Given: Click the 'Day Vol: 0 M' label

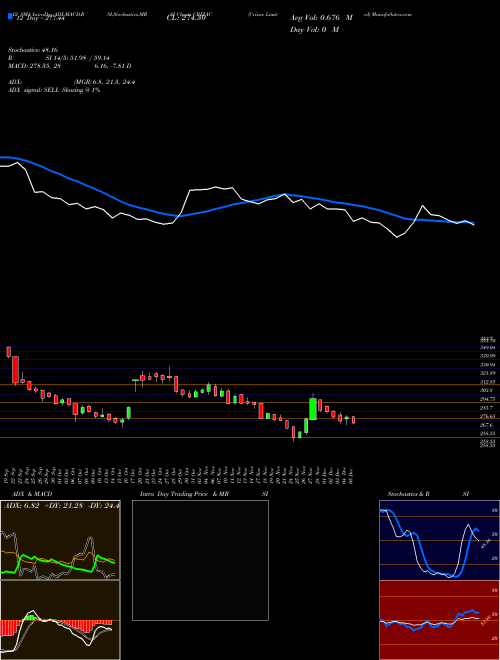Looking at the screenshot, I should (x=314, y=30).
